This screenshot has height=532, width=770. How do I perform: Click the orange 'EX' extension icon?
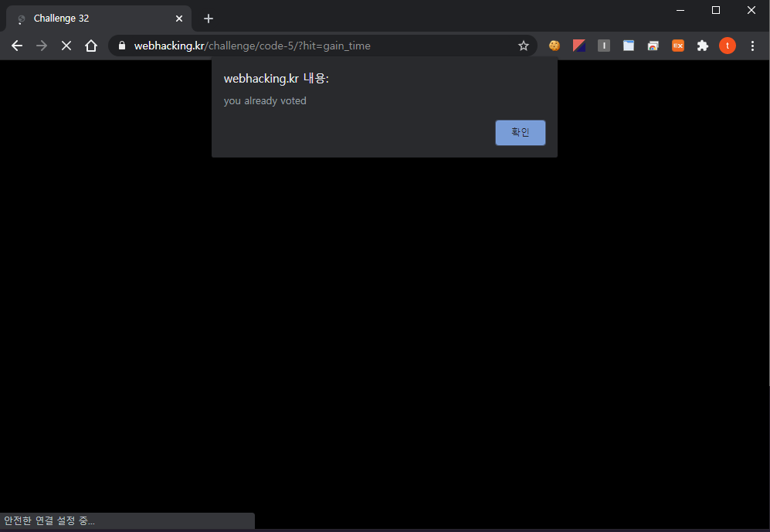pos(677,46)
